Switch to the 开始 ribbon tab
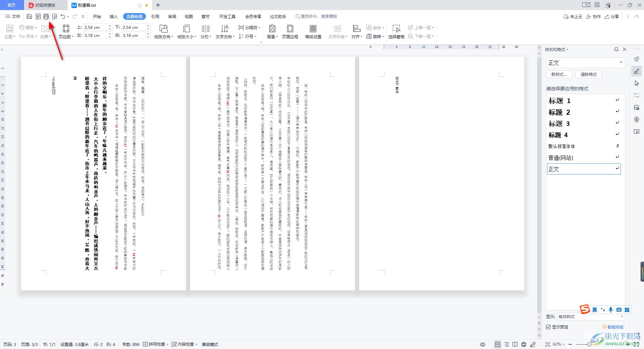644x349 pixels. (97, 16)
